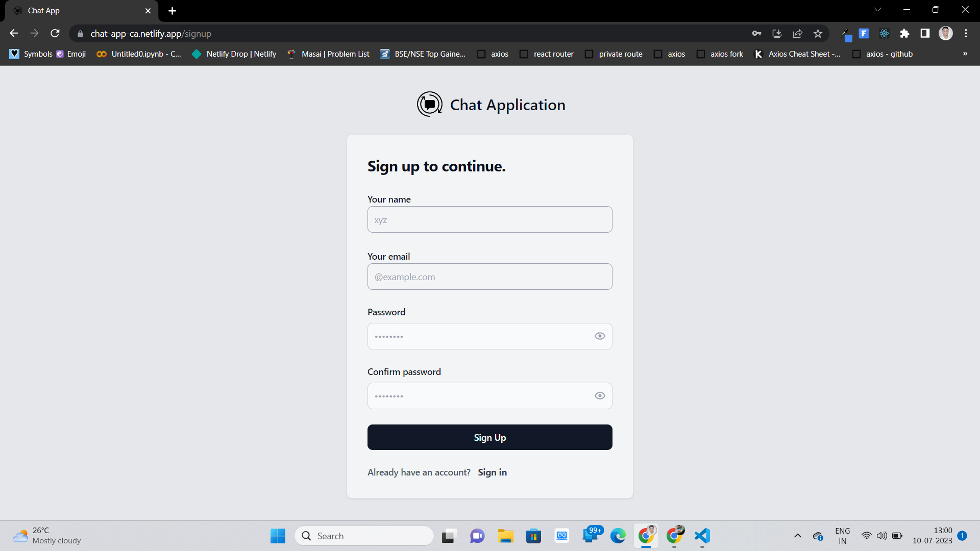Click the browser profile avatar icon

coord(947,34)
